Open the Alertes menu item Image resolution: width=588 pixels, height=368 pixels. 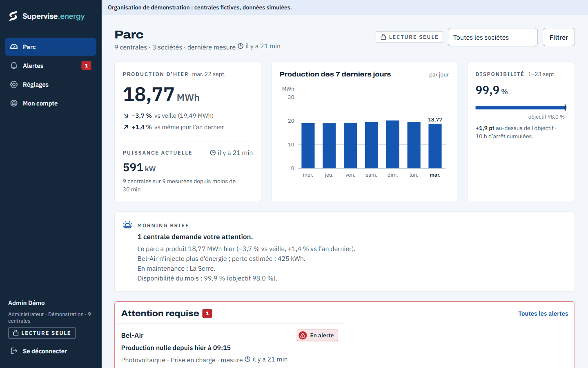point(51,66)
